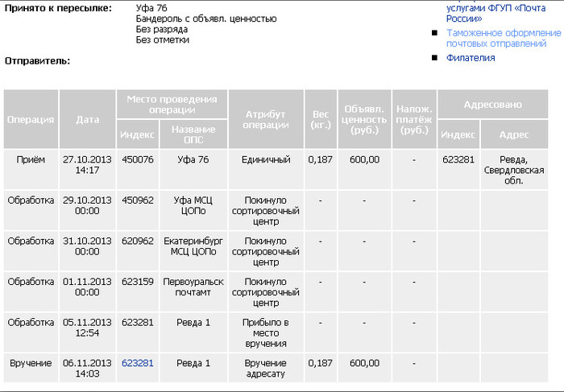Open the Филателия link
Viewport: 564px width, 392px height.
tap(471, 58)
